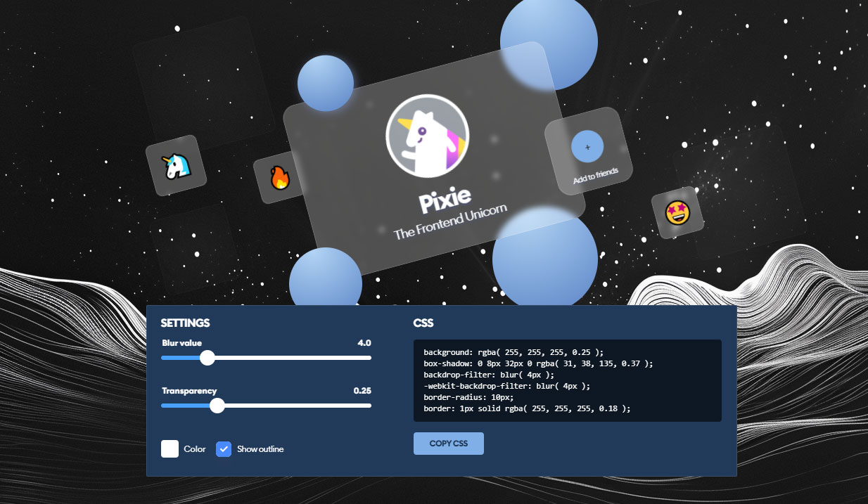Click the CSS heading
Screen dimensions: 868x504
[423, 323]
